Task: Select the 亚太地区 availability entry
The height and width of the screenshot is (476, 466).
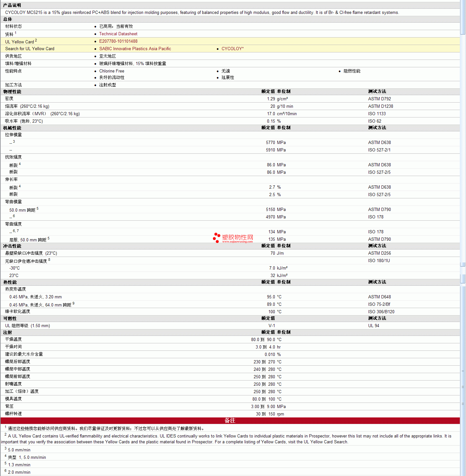Action: click(x=107, y=56)
